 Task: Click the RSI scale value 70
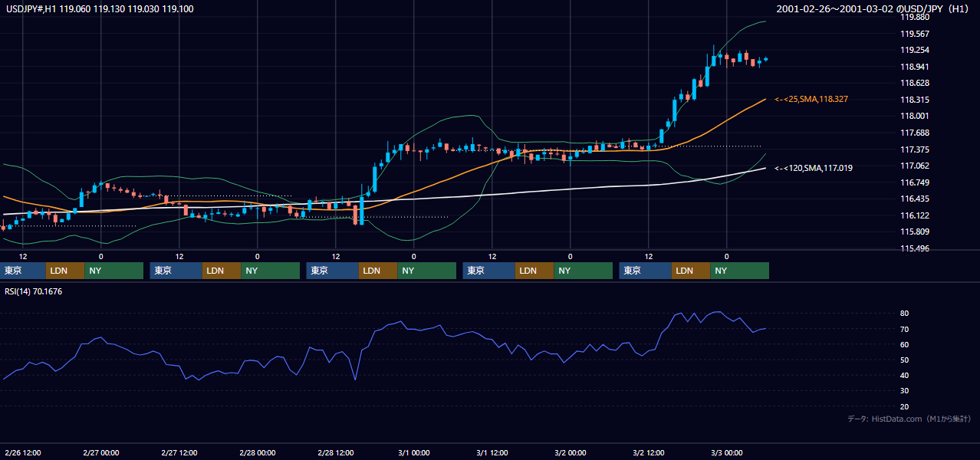tap(905, 329)
